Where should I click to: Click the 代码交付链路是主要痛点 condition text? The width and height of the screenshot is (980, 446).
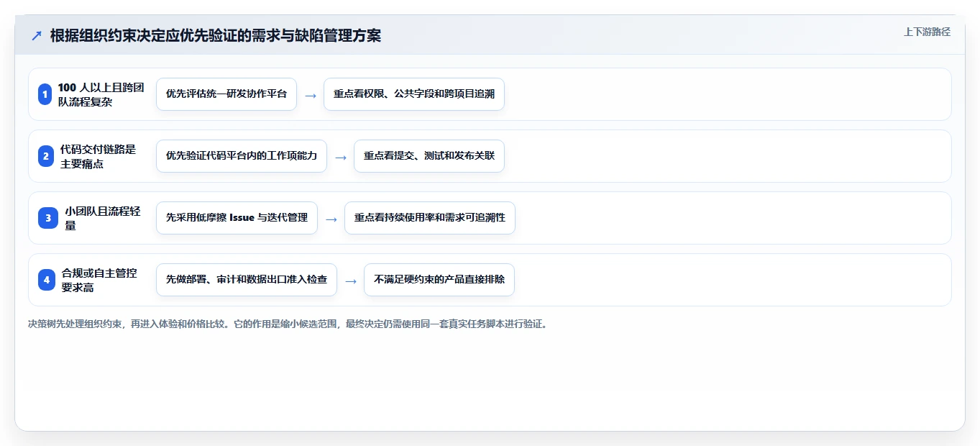point(98,156)
